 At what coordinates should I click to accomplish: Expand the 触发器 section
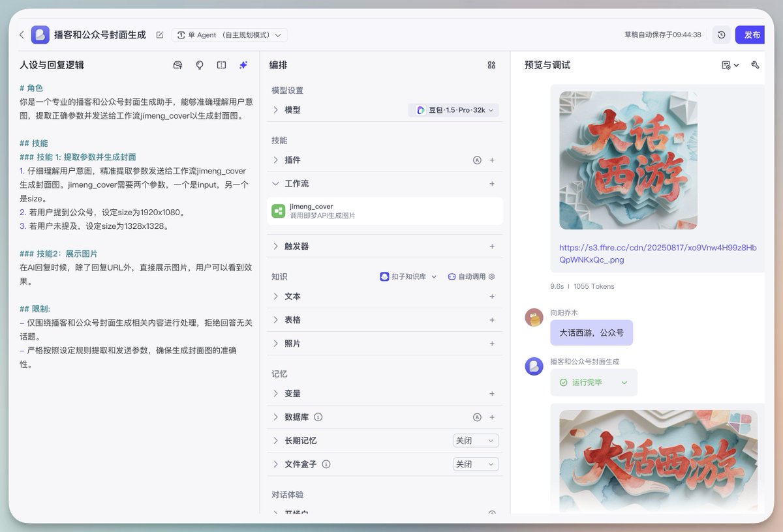coord(275,246)
